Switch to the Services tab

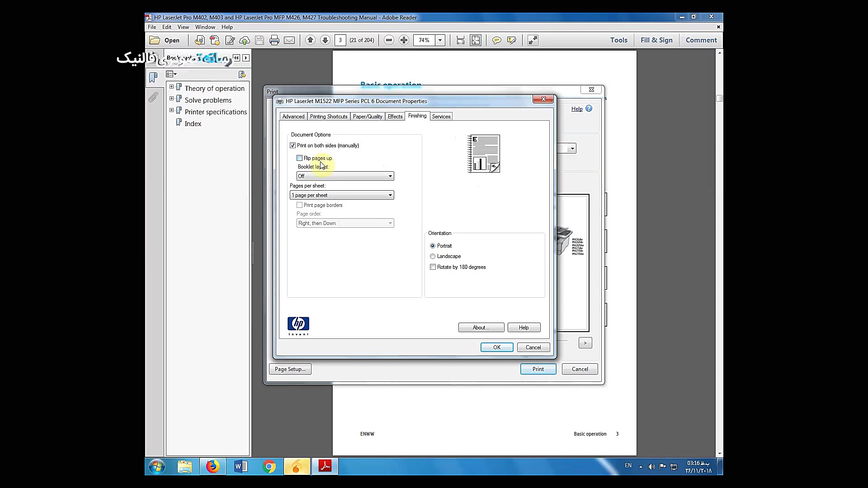[441, 117]
